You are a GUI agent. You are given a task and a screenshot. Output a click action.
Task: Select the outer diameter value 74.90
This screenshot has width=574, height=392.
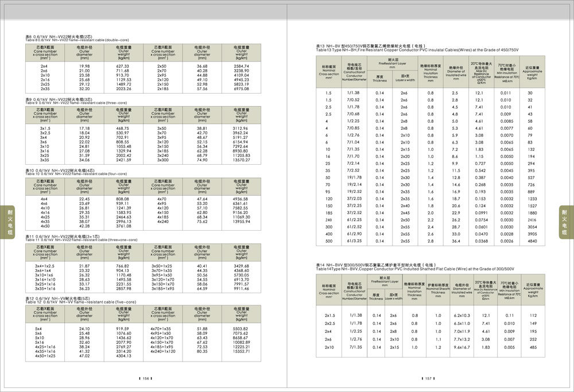pos(202,160)
